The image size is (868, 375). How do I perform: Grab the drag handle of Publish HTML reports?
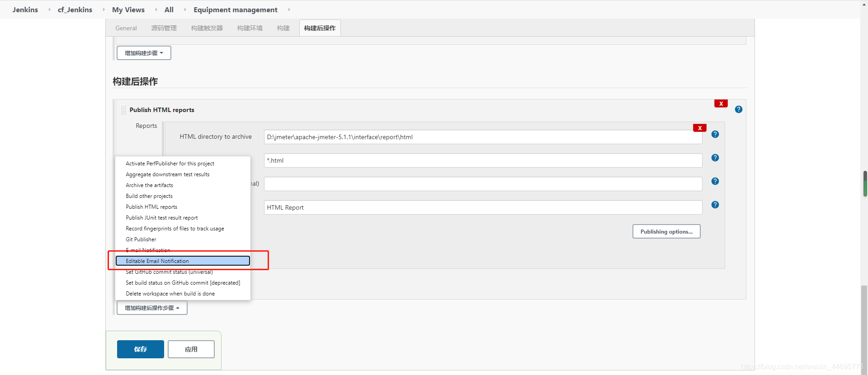123,110
